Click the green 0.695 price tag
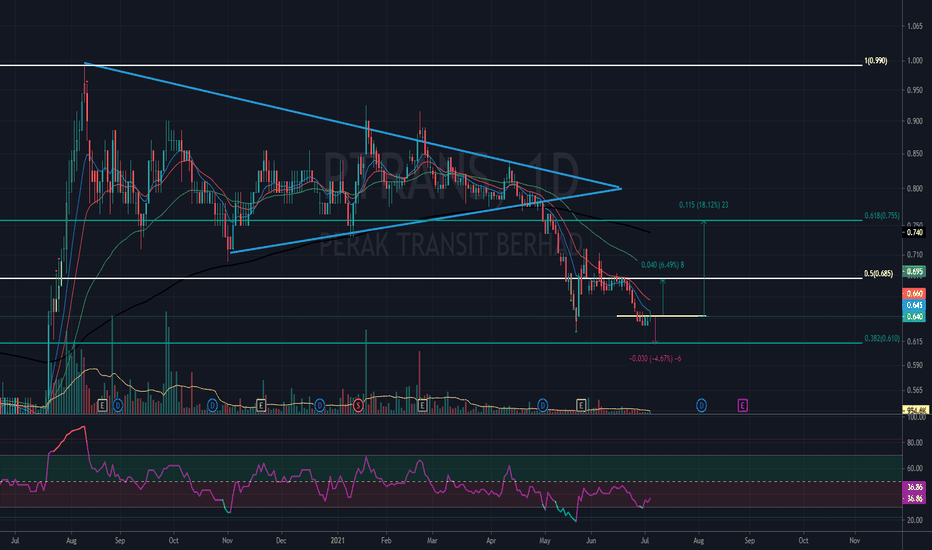The image size is (932, 550). 914,271
